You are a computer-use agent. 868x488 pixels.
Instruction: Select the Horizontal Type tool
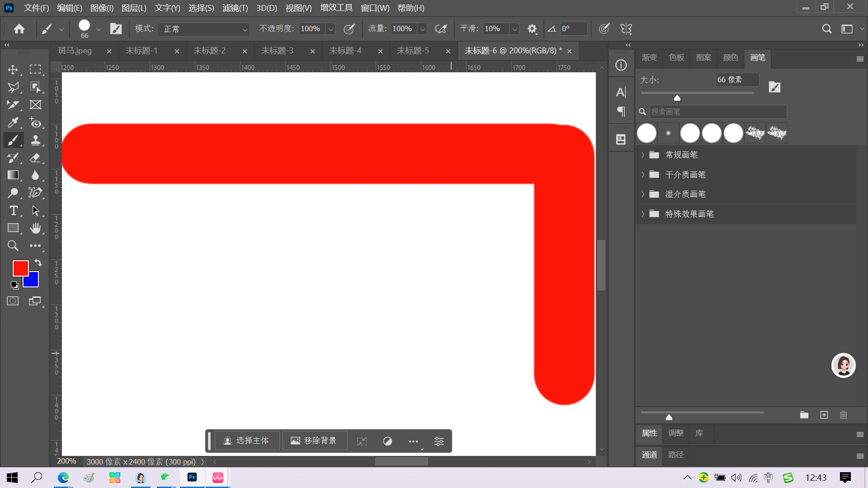(13, 211)
